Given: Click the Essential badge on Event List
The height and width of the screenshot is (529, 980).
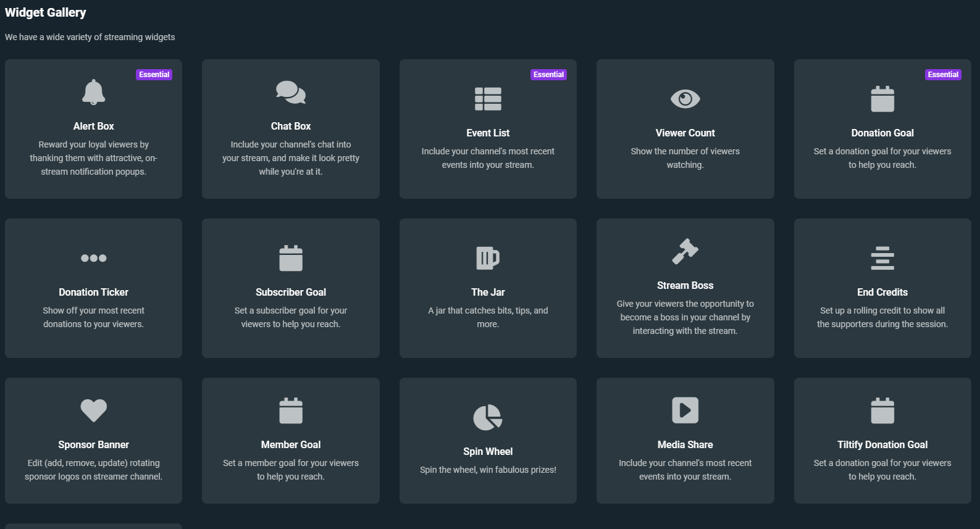Looking at the screenshot, I should click(x=548, y=75).
